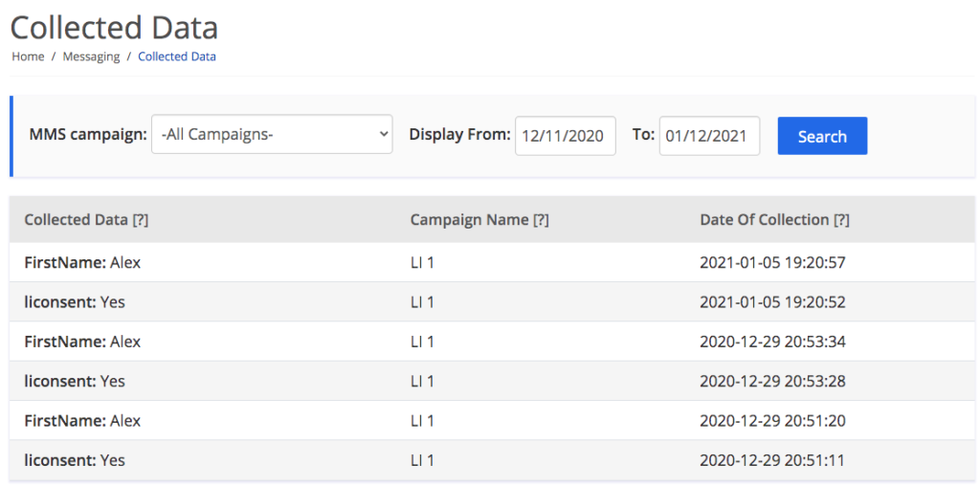Viewport: 980px width, 487px height.
Task: Click the [?] help next to Collected Data header
Action: [140, 220]
